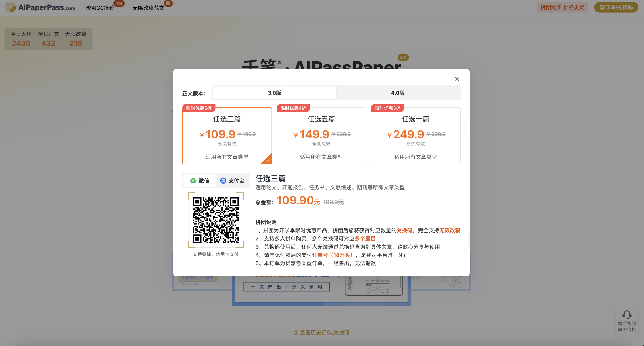
Task: Click the WeChat green payment icon
Action: coord(193,180)
